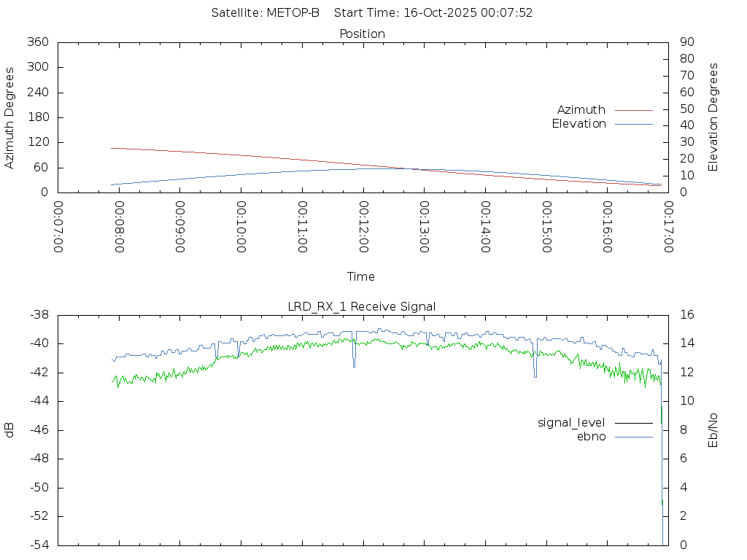
Task: Click the red Azimuth legend line sample
Action: click(633, 110)
